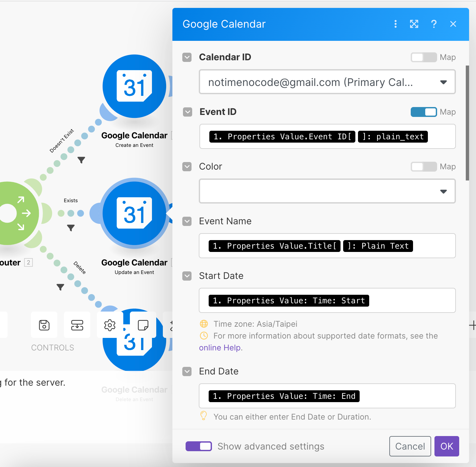Save the scenario with the floppy disk icon
Image resolution: width=476 pixels, height=467 pixels.
[x=44, y=325]
